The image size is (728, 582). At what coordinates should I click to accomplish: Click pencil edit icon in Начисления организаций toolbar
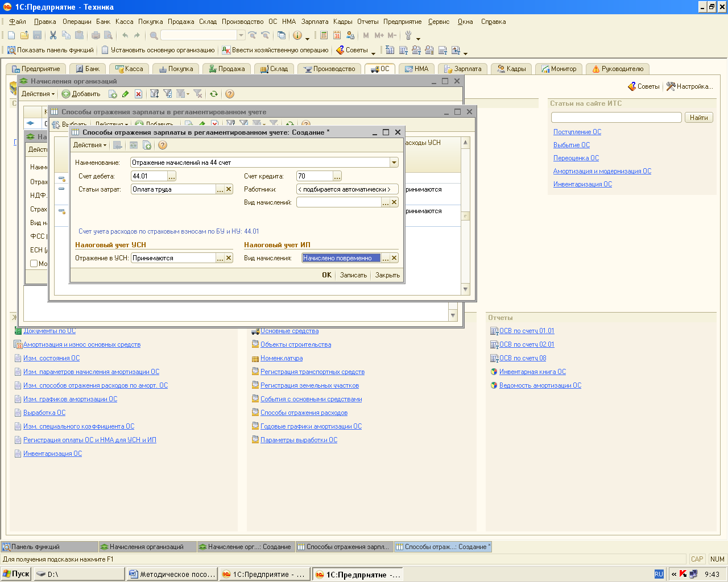[x=126, y=94]
